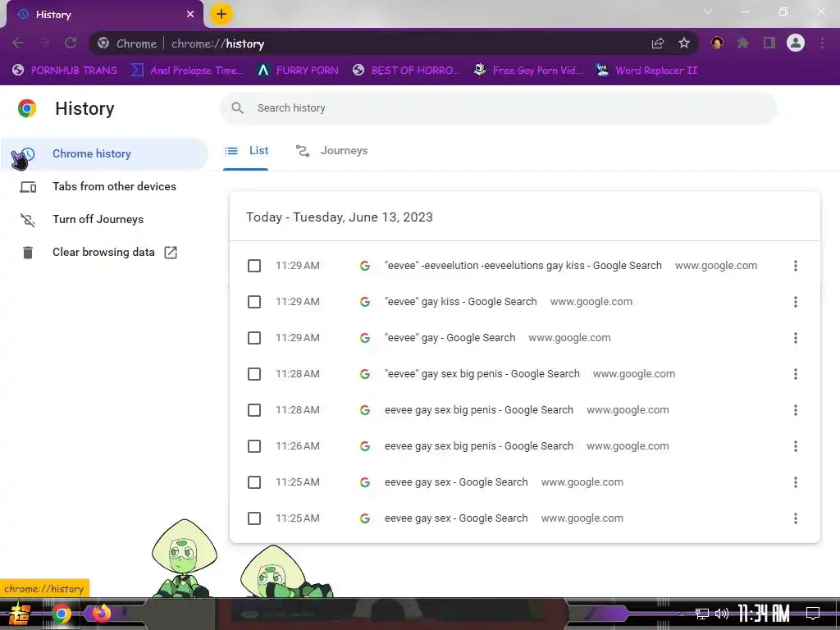This screenshot has width=840, height=630.
Task: Open more actions for the 11:26 AM entry
Action: 796,446
